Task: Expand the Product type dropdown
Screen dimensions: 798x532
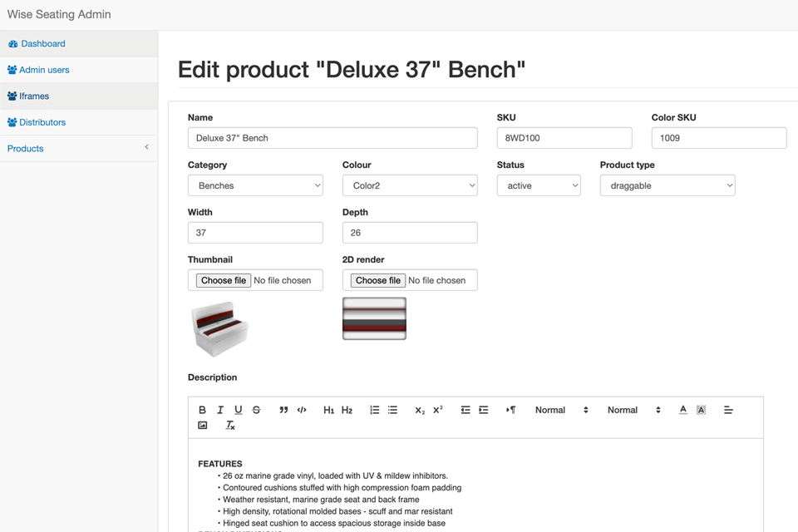Action: coord(667,185)
